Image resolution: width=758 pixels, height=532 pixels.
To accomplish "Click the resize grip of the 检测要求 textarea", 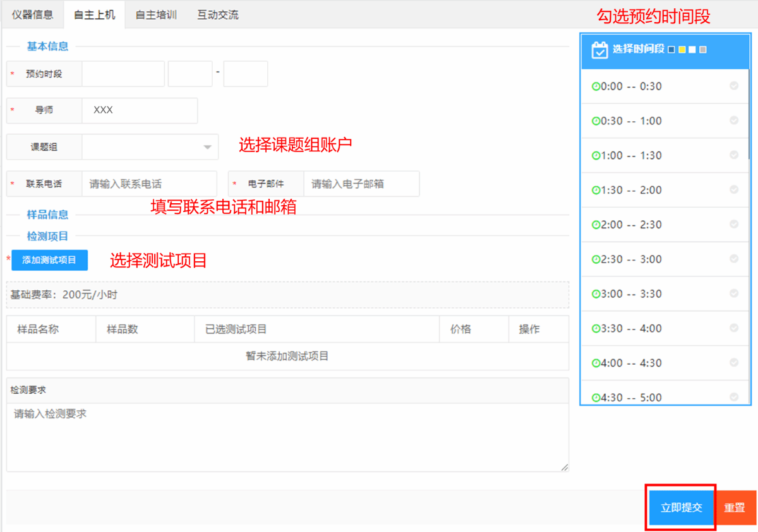I will pyautogui.click(x=564, y=467).
